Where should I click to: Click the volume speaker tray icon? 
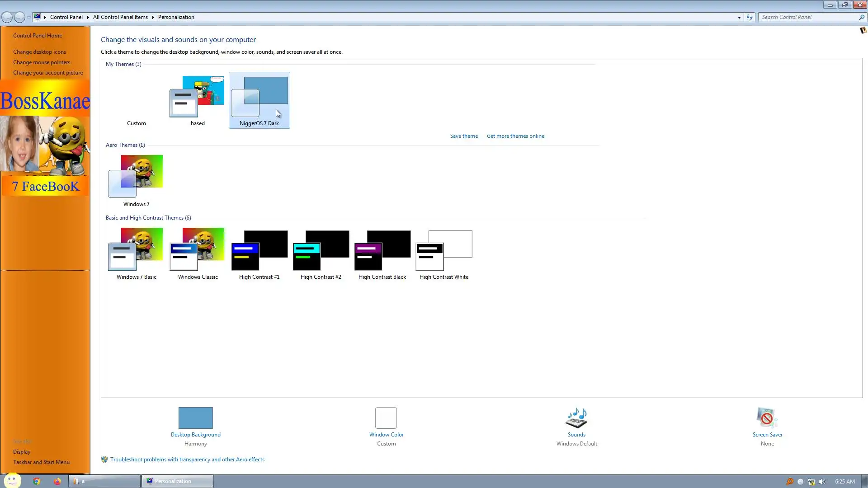822,482
